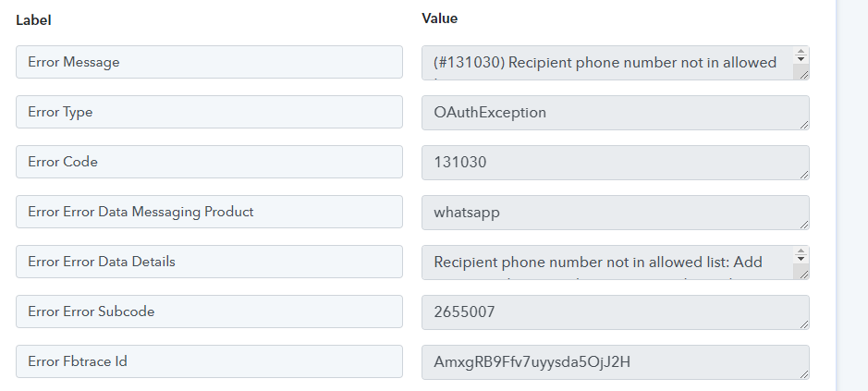
Task: Click the Error Error Data Details label field
Action: pyautogui.click(x=209, y=262)
